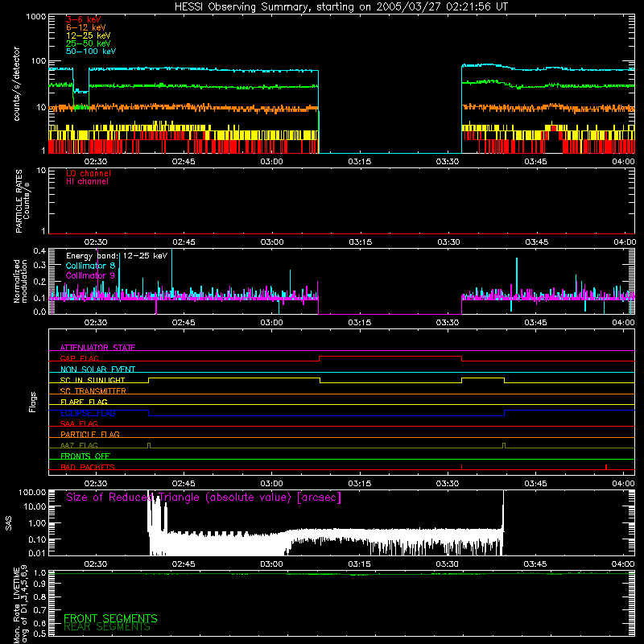Click the raised GAP_FLAG segment on the timeline

click(x=390, y=357)
